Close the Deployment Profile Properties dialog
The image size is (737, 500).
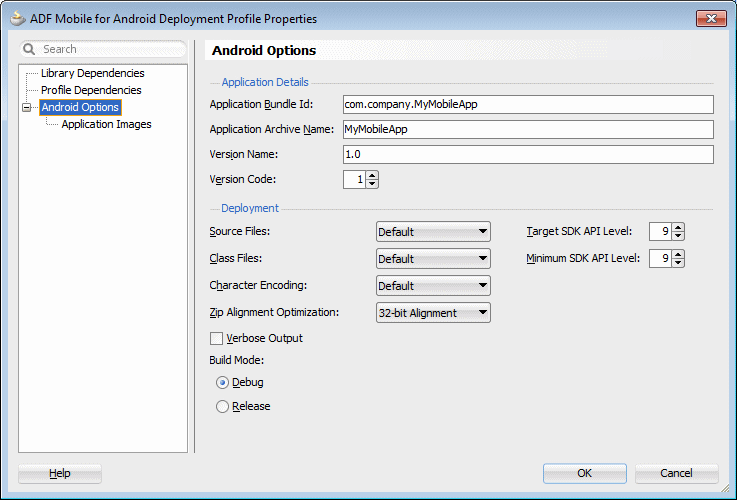coord(711,18)
